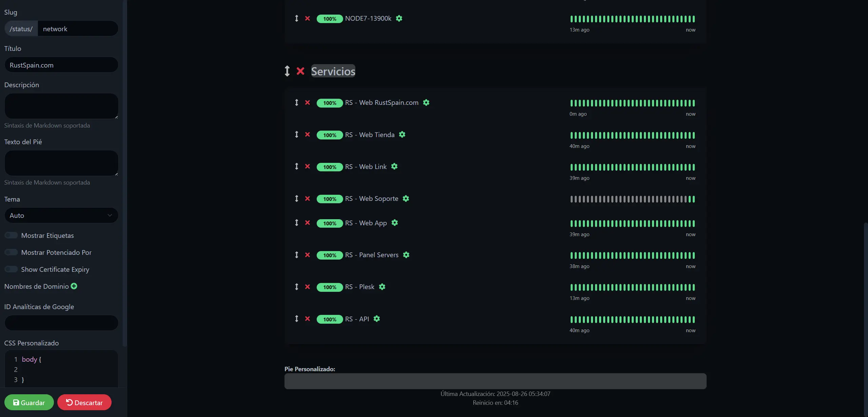868x417 pixels.
Task: Focus the Texto del Pié text area
Action: pos(61,163)
